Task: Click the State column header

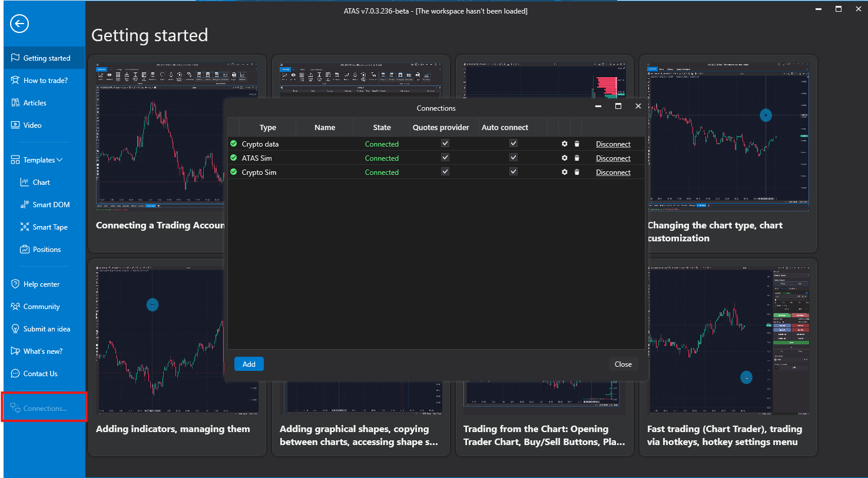Action: click(382, 127)
